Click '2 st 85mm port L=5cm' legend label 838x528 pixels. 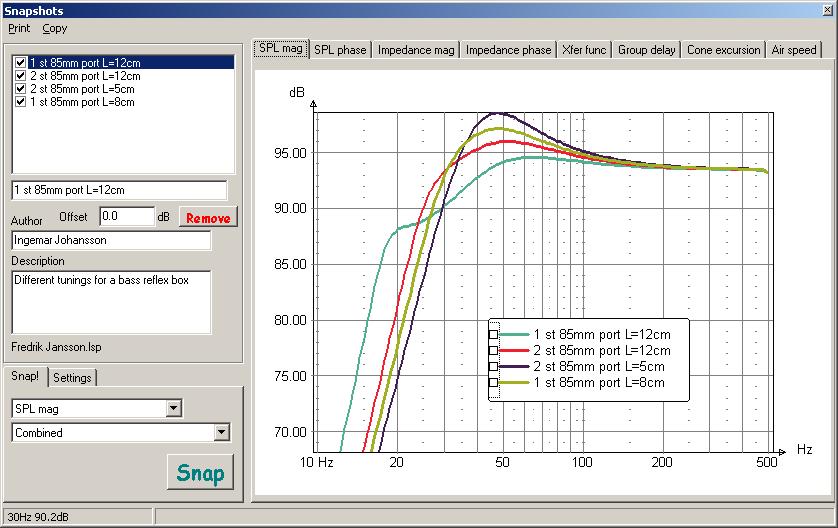(599, 367)
